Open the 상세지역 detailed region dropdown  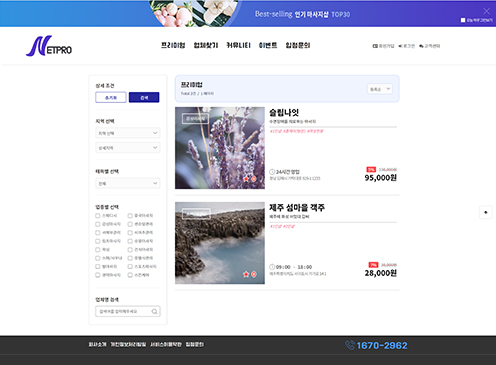point(128,148)
